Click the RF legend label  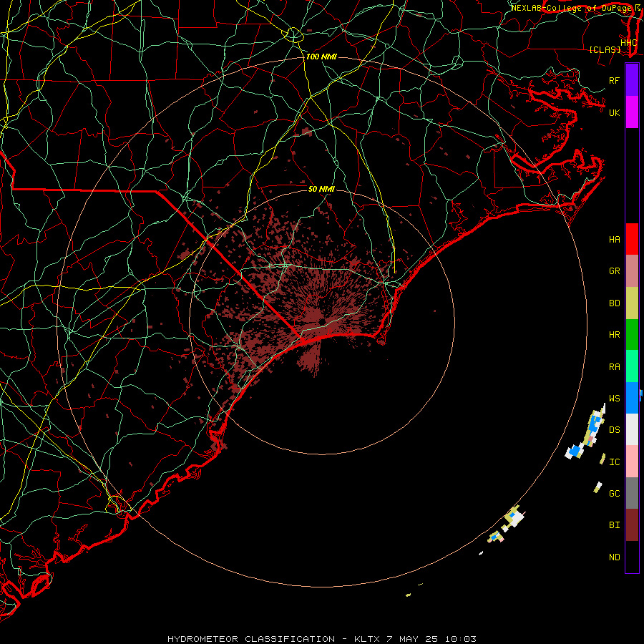click(614, 80)
